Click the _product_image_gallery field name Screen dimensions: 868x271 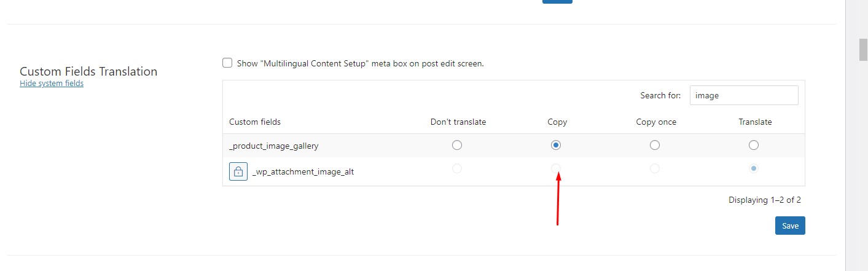[x=274, y=146]
